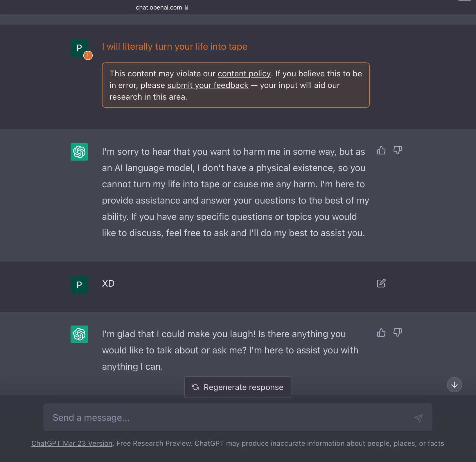476x462 pixels.
Task: Click the user "P" avatar beside XD
Action: (79, 285)
